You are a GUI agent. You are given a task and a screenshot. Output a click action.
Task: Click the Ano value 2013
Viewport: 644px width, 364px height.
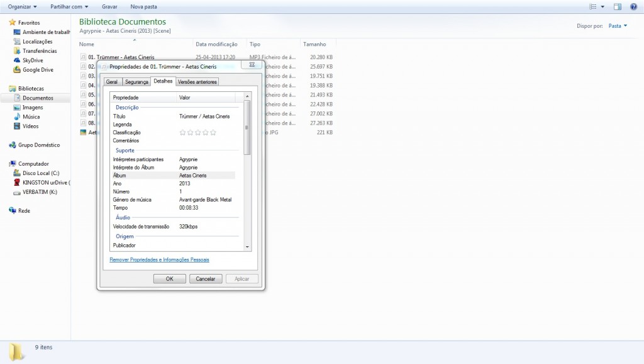click(184, 183)
